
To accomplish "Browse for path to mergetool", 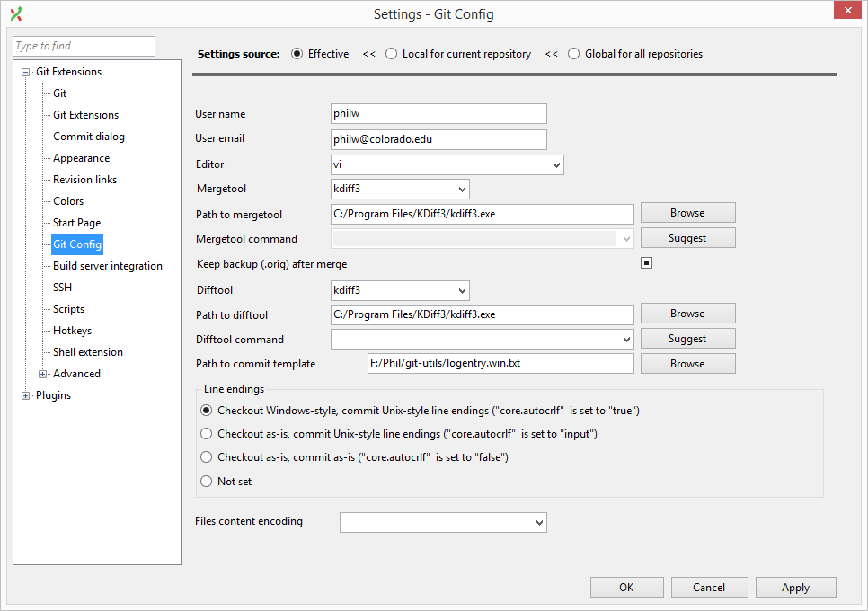I will coord(688,213).
